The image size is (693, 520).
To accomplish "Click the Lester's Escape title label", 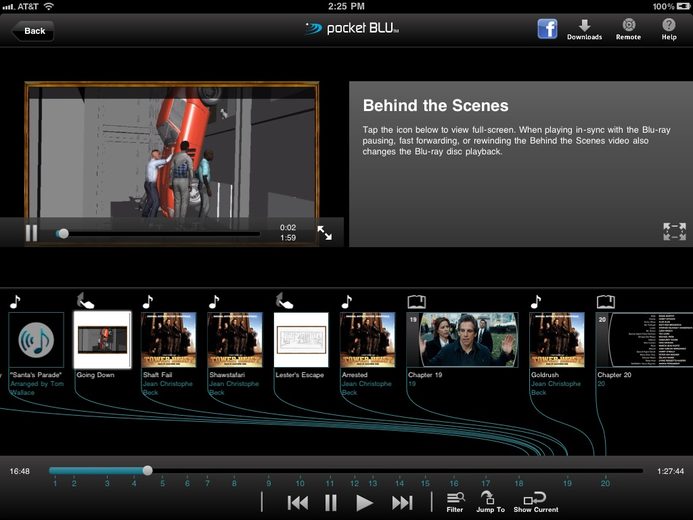I will [300, 375].
